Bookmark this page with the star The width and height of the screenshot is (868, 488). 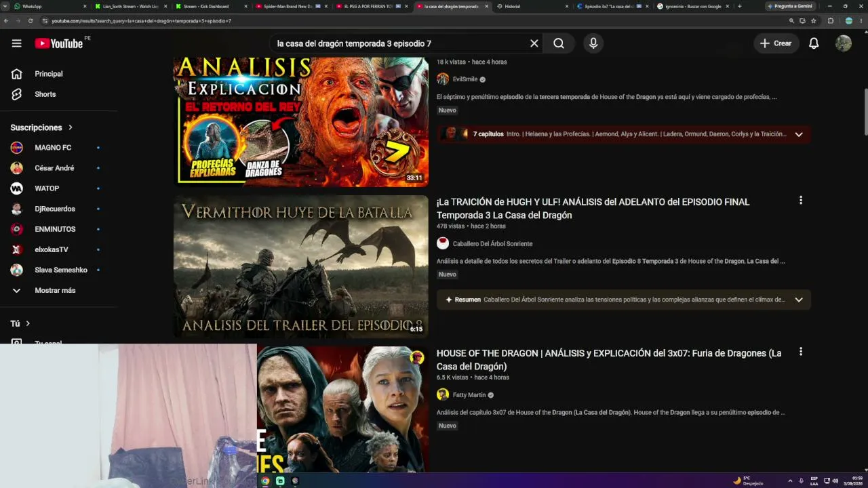click(813, 21)
